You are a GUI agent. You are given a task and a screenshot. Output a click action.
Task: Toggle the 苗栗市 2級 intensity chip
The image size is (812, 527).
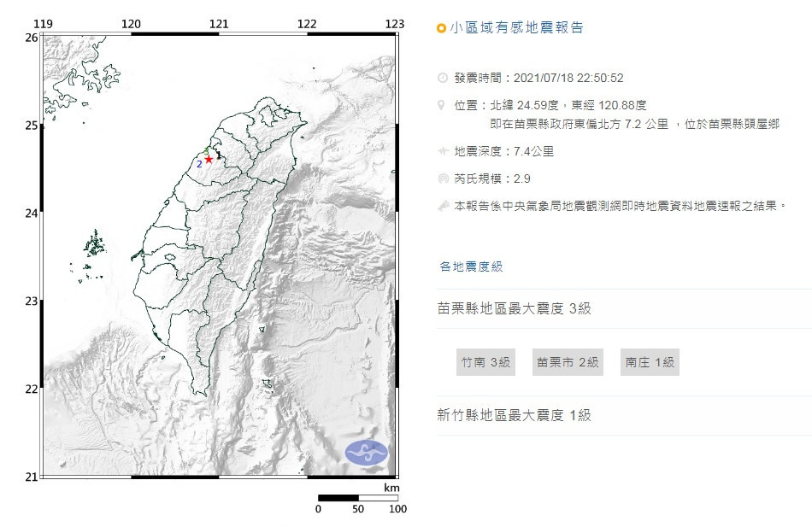568,361
